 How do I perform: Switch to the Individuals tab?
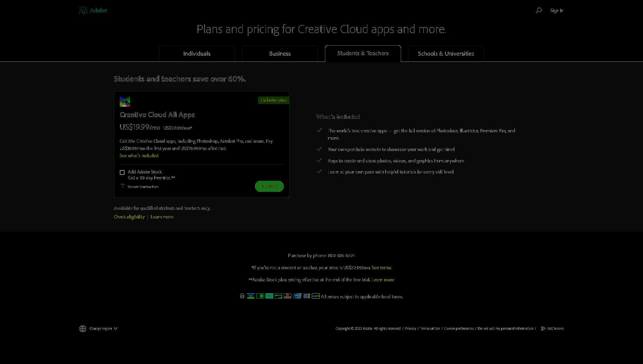click(x=197, y=54)
